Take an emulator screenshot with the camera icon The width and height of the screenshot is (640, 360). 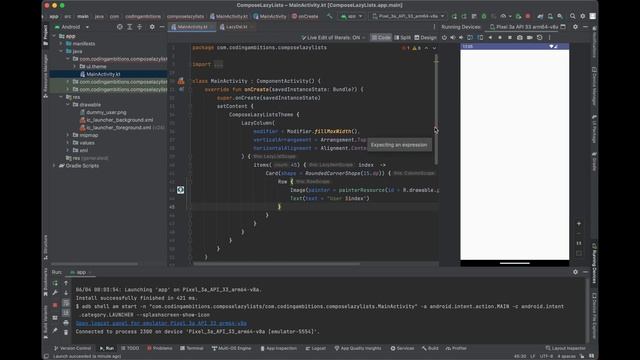coord(520,38)
